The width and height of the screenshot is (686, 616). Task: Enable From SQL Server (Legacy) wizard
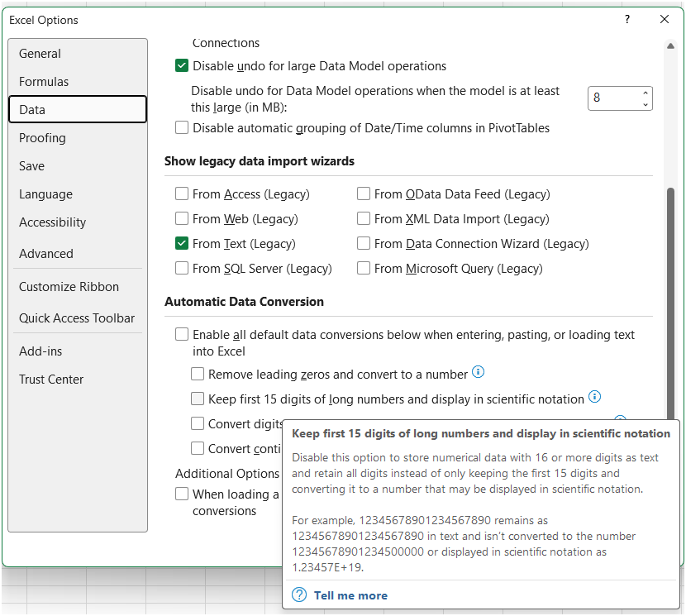pos(182,268)
